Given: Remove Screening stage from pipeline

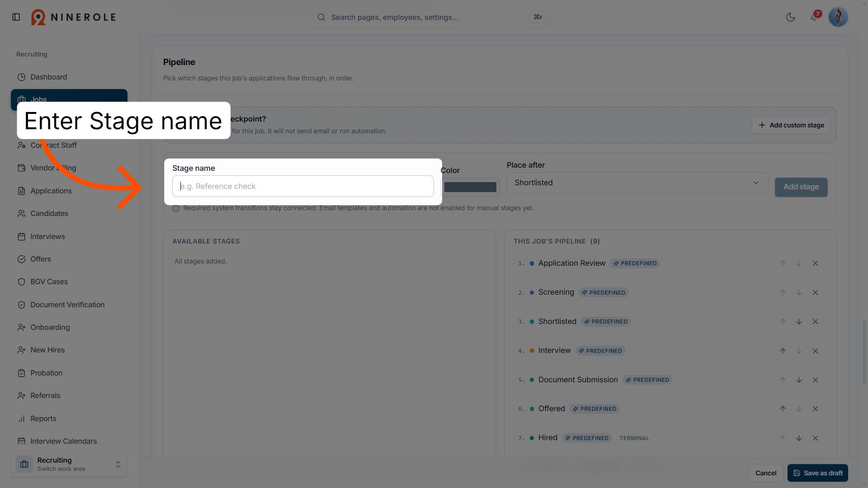Looking at the screenshot, I should point(816,293).
